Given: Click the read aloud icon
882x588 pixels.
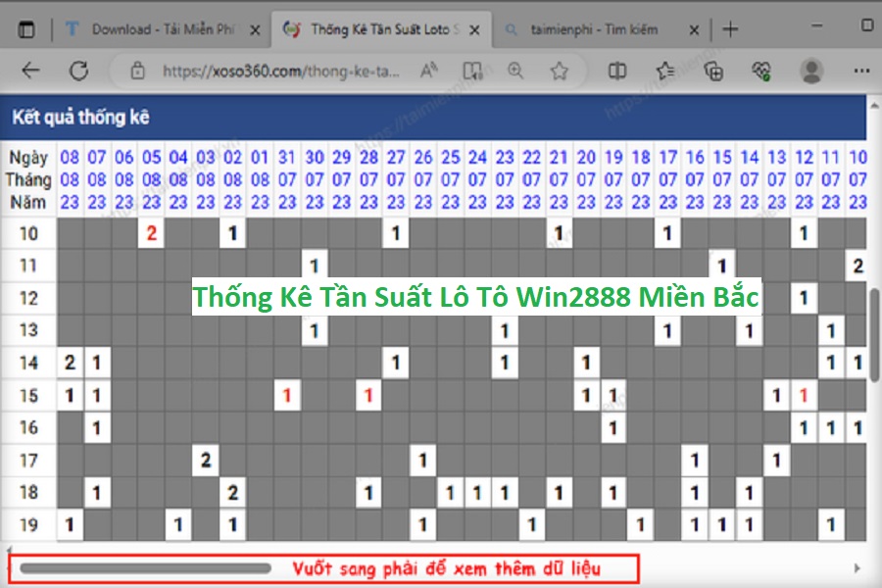Looking at the screenshot, I should click(429, 71).
